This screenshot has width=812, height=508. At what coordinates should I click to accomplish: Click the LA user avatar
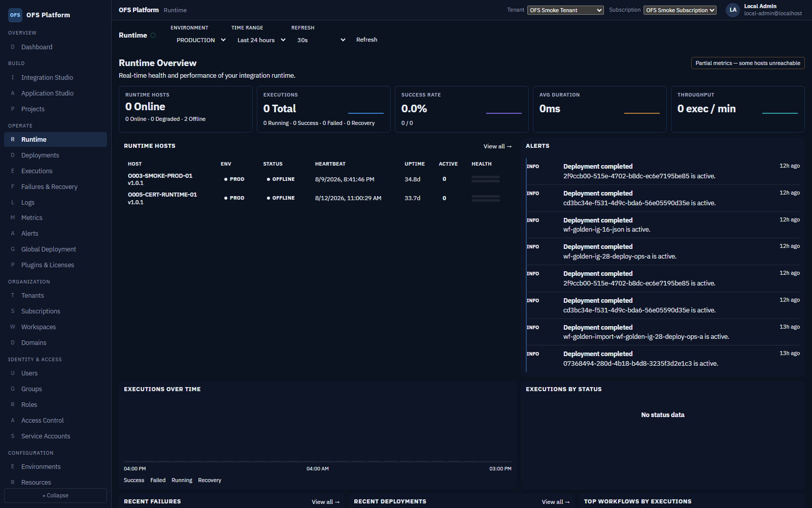pos(733,10)
